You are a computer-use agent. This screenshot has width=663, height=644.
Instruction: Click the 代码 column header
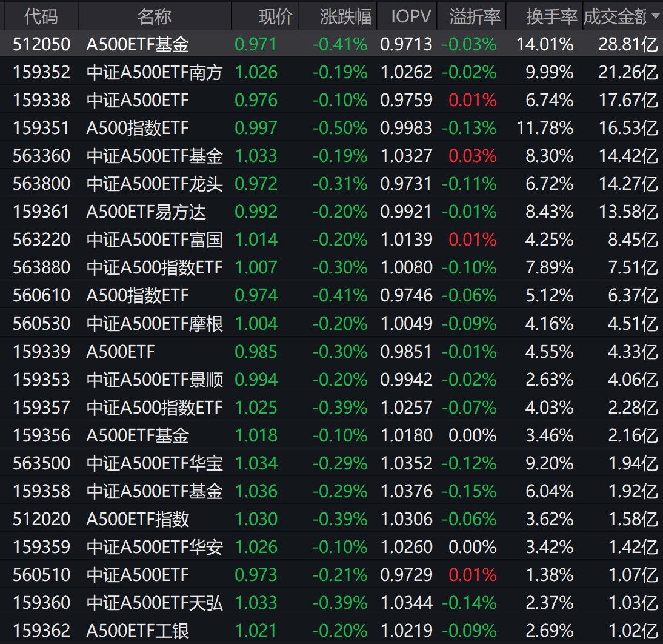click(41, 17)
